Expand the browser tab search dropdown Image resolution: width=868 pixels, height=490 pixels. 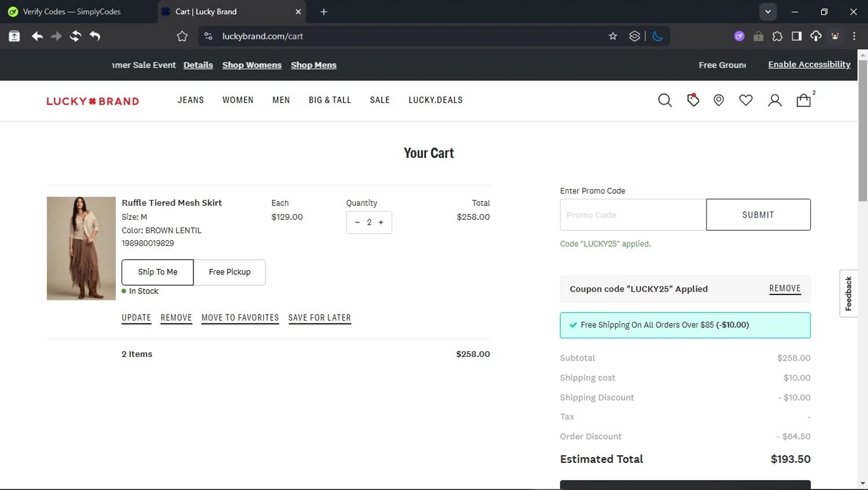click(768, 12)
